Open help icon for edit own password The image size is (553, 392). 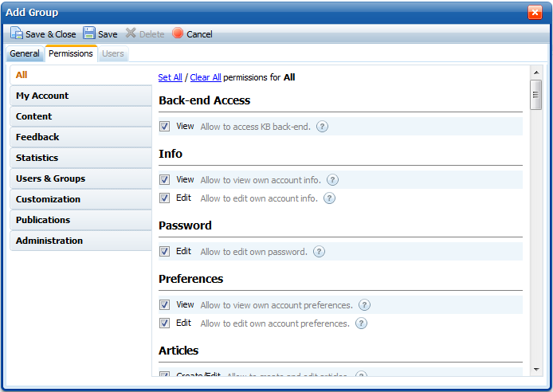tap(320, 252)
